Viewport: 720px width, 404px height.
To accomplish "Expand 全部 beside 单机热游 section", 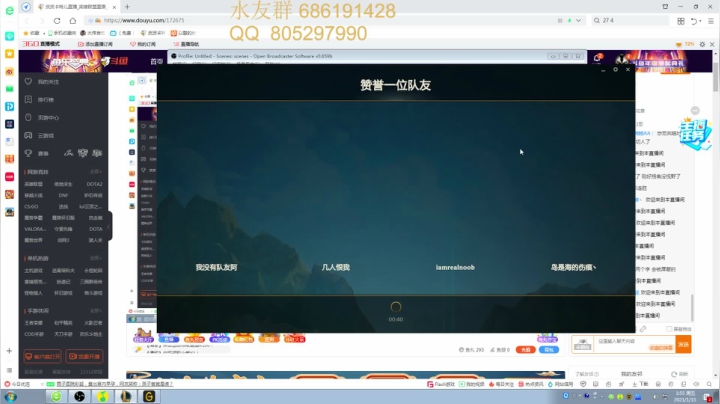I will click(96, 258).
